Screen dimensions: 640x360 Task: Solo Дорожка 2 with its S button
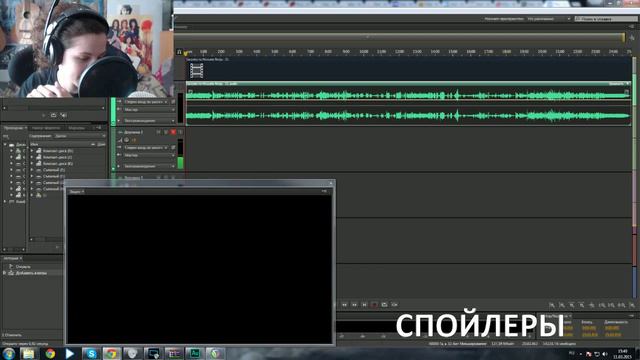tap(166, 132)
